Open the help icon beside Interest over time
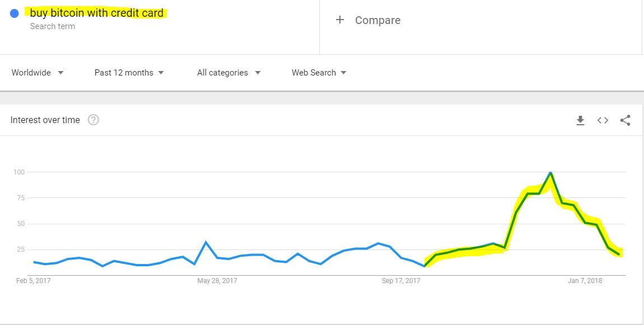 click(x=94, y=120)
